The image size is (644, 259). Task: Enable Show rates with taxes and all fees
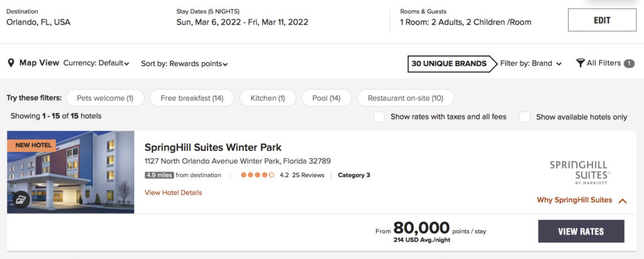tap(379, 117)
